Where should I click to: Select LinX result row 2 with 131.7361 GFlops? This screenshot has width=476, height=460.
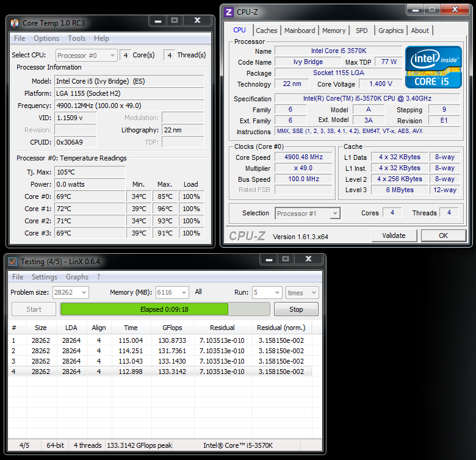160,351
